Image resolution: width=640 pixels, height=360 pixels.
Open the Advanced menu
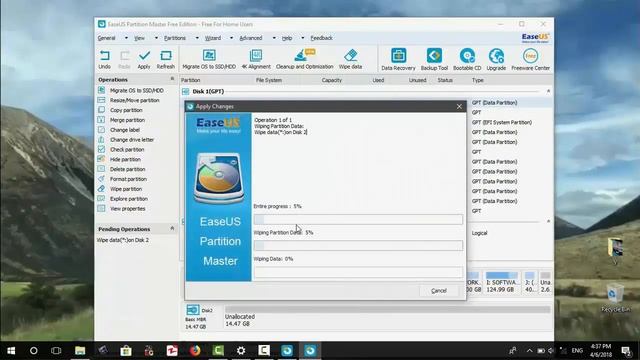click(x=251, y=38)
